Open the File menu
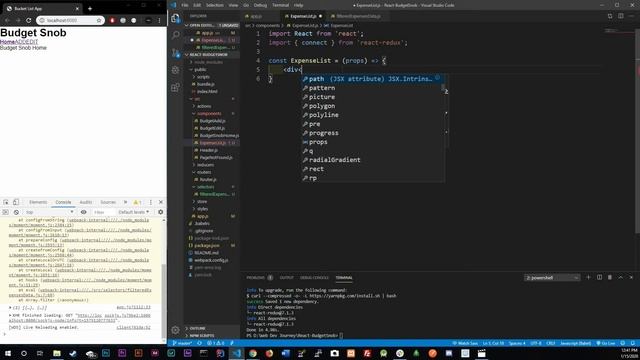 [185, 5]
